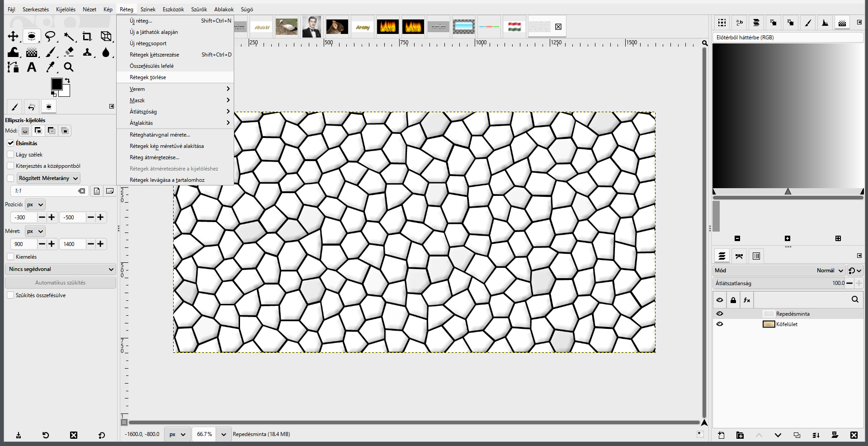Select the Paths tool

click(13, 67)
